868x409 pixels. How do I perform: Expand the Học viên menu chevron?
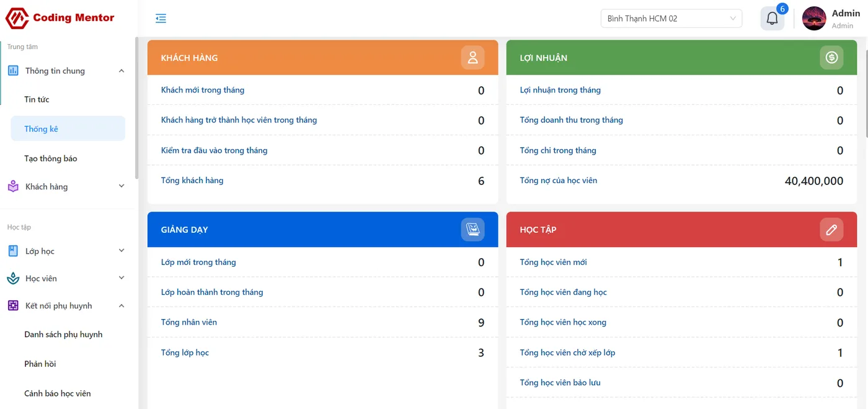(x=122, y=278)
